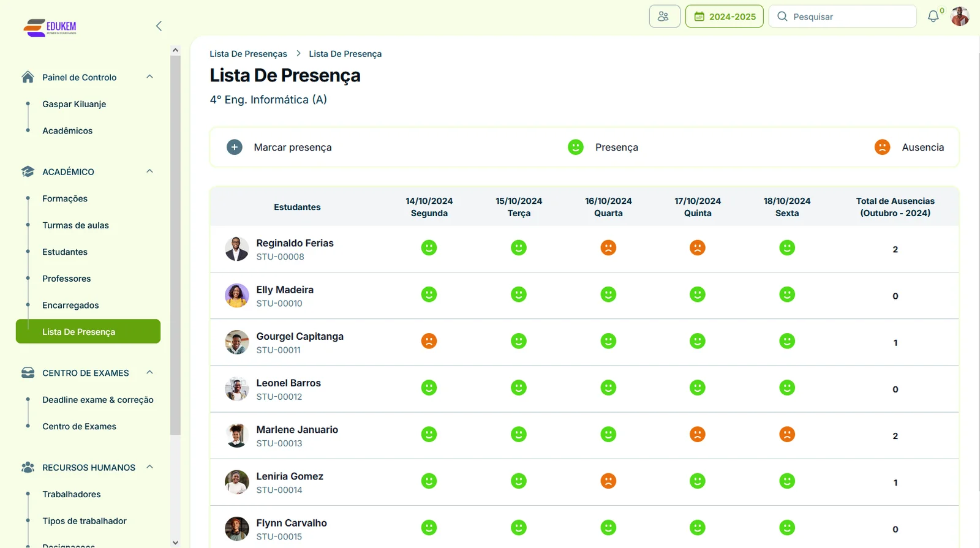Open Elly Madeira's student entry
Screen dimensions: 980x548
click(x=285, y=290)
